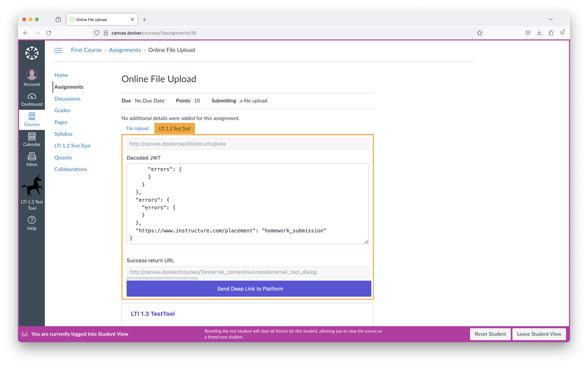Open the list-all-tabs chevron dropdown

pyautogui.click(x=550, y=19)
